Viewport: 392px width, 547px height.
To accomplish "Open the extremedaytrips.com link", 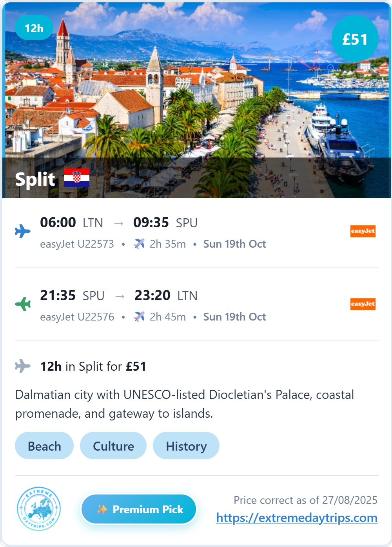I will [x=297, y=518].
